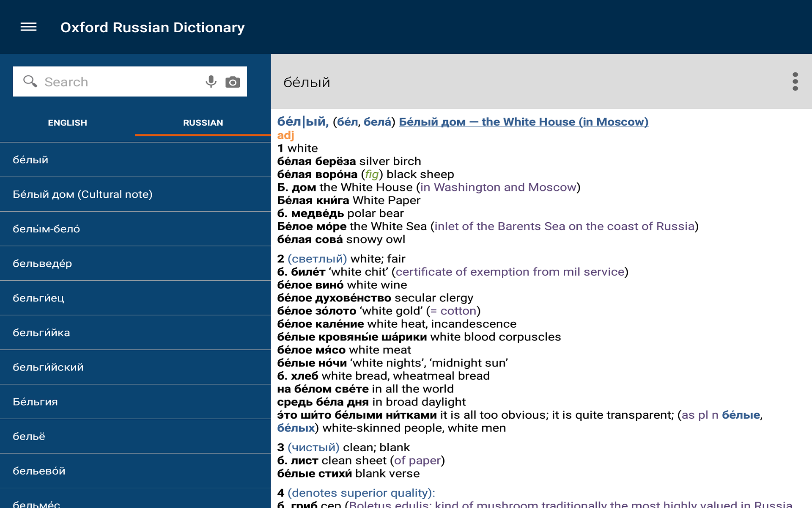This screenshot has height=508, width=812.
Task: Select Бе́льгия in the word list
Action: pyautogui.click(x=135, y=402)
